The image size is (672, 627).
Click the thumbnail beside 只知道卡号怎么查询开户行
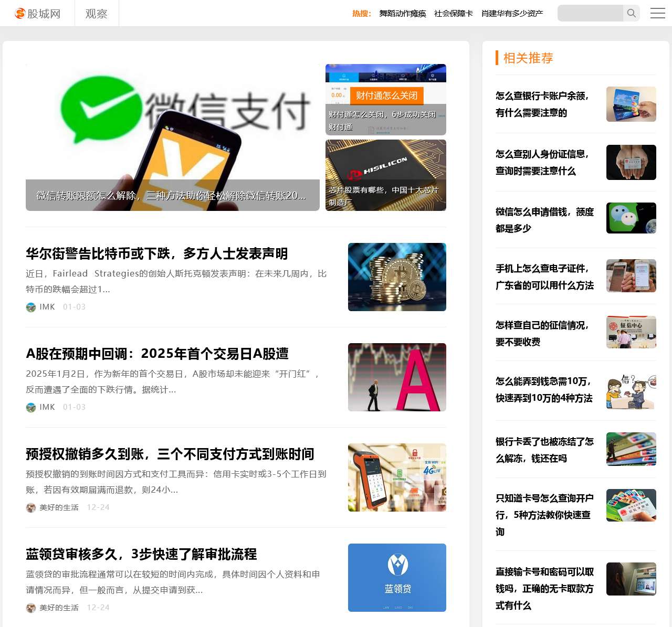(631, 505)
